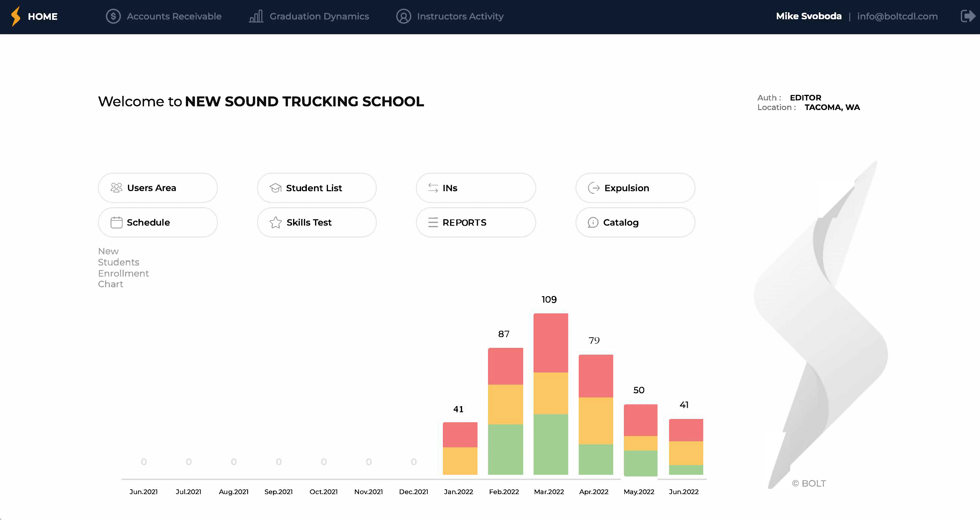Click the Instructors Activity person icon
The height and width of the screenshot is (520, 980).
(404, 16)
